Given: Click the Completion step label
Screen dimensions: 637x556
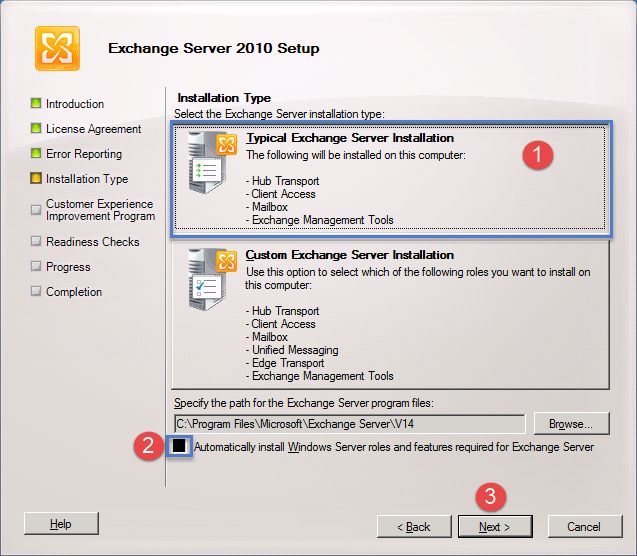Looking at the screenshot, I should (74, 292).
